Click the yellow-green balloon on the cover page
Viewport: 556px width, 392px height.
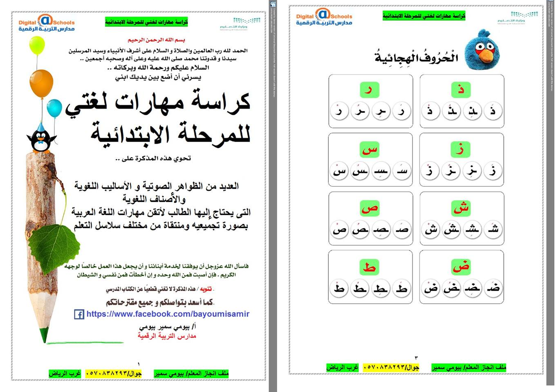37,45
